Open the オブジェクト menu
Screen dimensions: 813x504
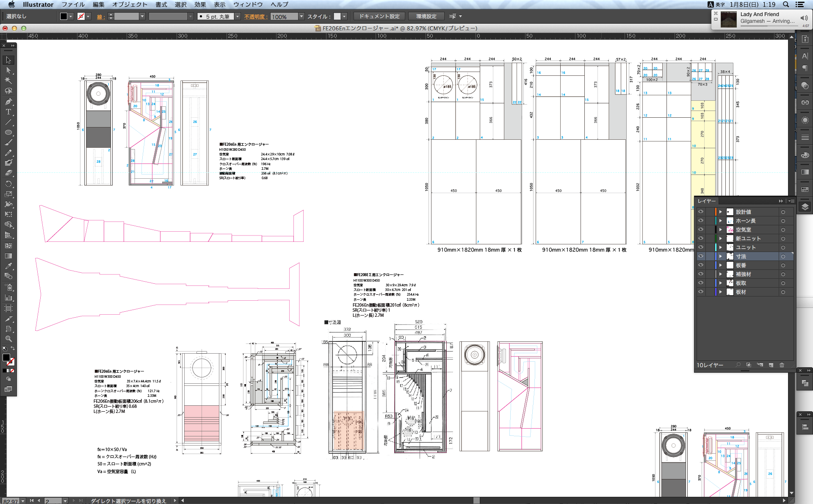click(130, 4)
